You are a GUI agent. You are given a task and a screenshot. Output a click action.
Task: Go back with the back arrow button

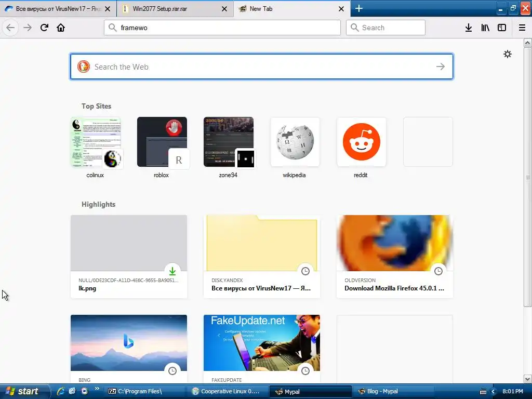tap(10, 28)
